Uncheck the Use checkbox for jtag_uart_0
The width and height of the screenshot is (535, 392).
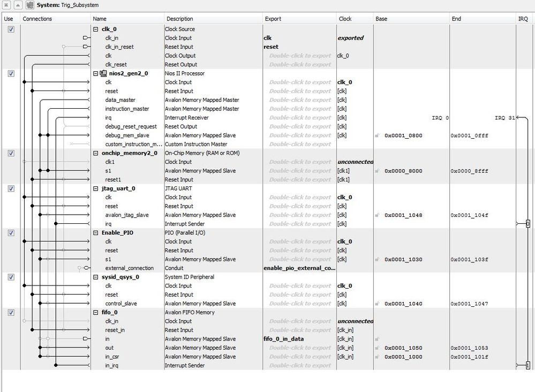[x=11, y=189]
